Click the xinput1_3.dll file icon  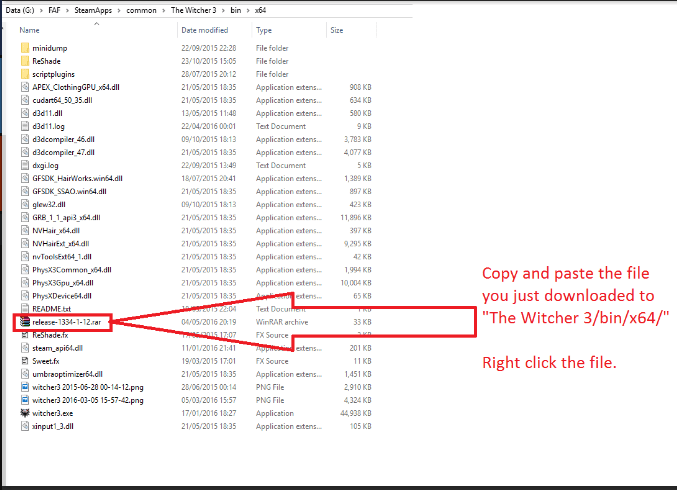tap(25, 426)
